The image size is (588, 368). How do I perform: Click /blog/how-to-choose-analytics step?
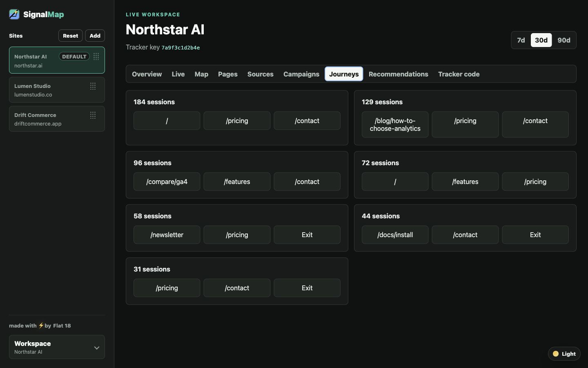click(395, 125)
